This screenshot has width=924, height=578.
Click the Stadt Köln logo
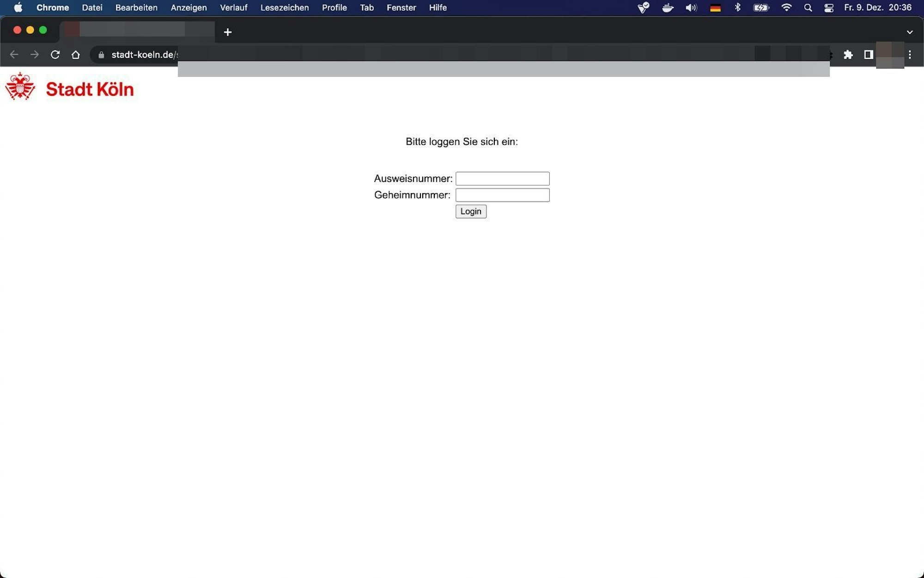tap(69, 88)
